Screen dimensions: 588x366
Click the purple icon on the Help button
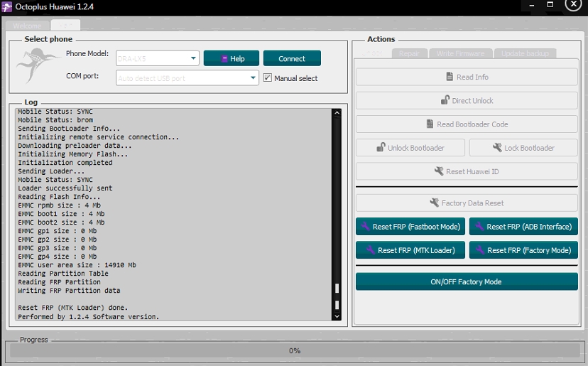pyautogui.click(x=224, y=58)
